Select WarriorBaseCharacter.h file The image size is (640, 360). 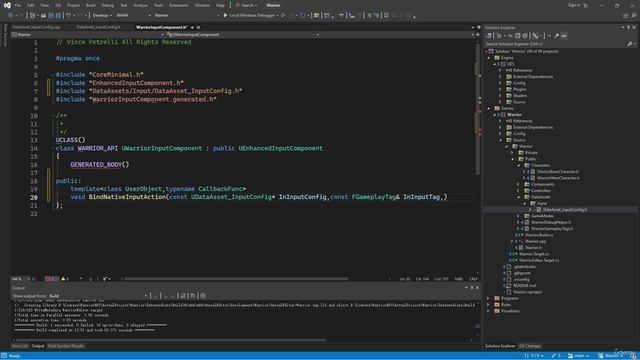(558, 172)
